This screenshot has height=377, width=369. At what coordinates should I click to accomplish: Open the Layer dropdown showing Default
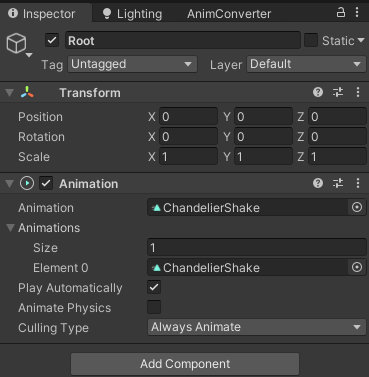click(x=306, y=64)
